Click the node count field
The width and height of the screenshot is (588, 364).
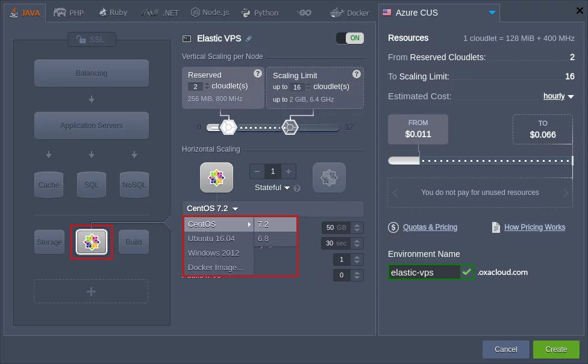pos(273,171)
